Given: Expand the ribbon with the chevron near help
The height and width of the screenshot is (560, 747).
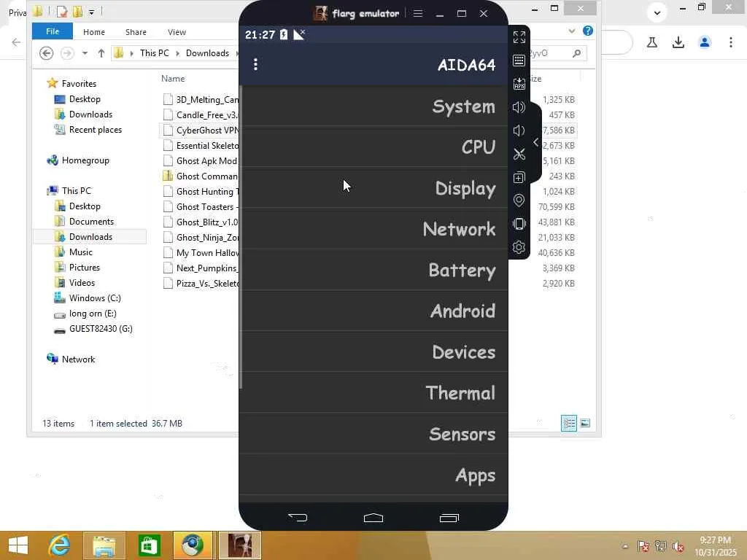Looking at the screenshot, I should tap(572, 31).
